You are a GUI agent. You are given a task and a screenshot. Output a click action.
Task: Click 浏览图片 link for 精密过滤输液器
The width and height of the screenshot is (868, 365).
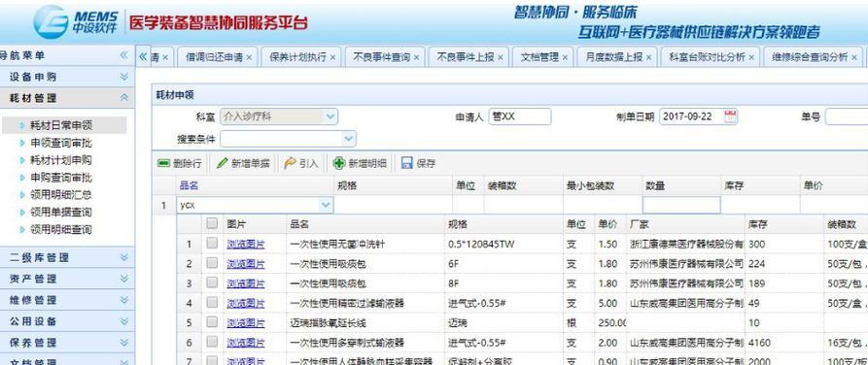click(246, 303)
